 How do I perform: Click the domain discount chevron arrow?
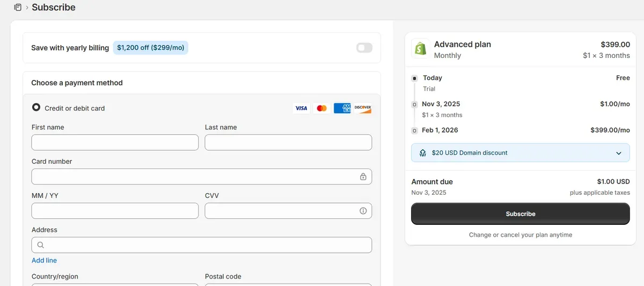pyautogui.click(x=619, y=153)
